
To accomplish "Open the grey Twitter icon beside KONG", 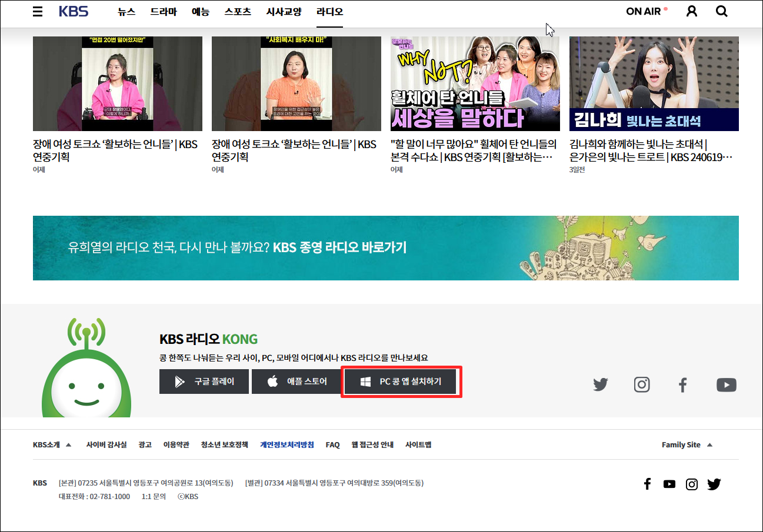I will click(x=601, y=385).
